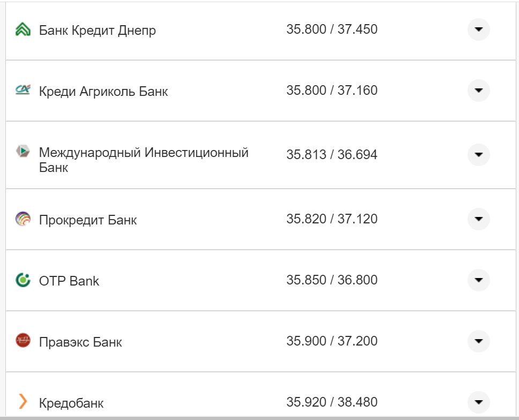Click the orange Кредобанк chevron logo
Screen dimensions: 519x420
pos(23,401)
